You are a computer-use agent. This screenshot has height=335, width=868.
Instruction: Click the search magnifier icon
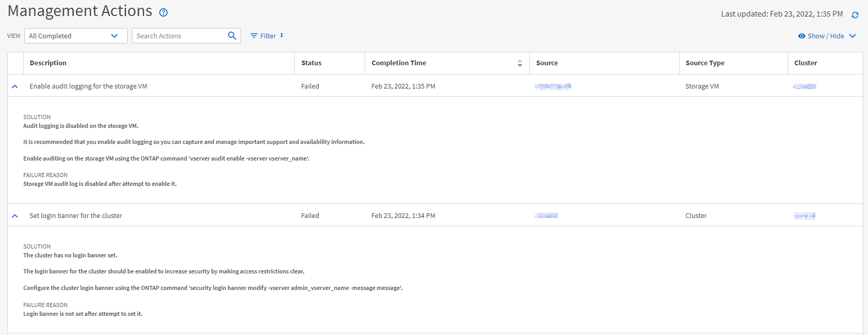(x=232, y=36)
